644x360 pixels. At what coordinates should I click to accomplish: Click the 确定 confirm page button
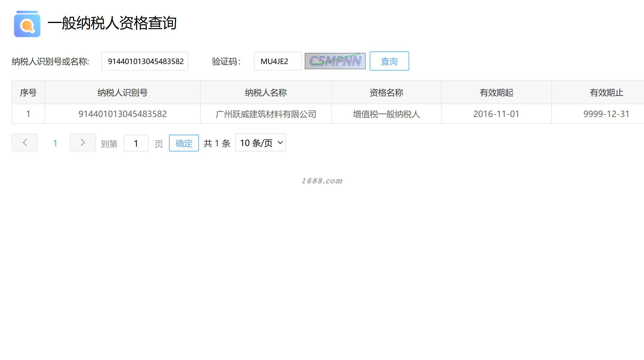click(184, 143)
